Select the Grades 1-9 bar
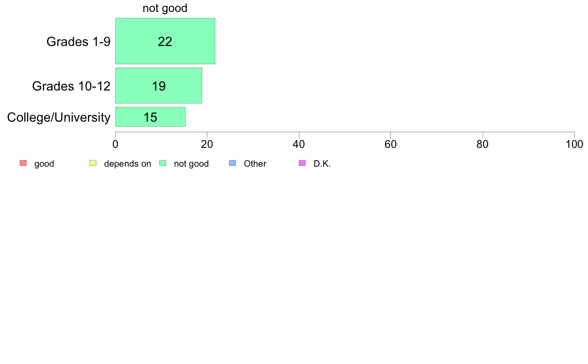Viewport: 588px width, 364px height. click(165, 41)
